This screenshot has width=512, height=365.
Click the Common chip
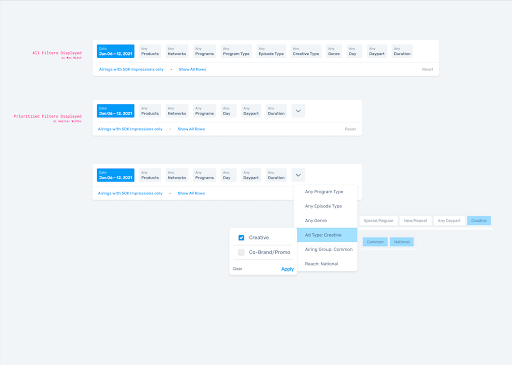(x=375, y=242)
